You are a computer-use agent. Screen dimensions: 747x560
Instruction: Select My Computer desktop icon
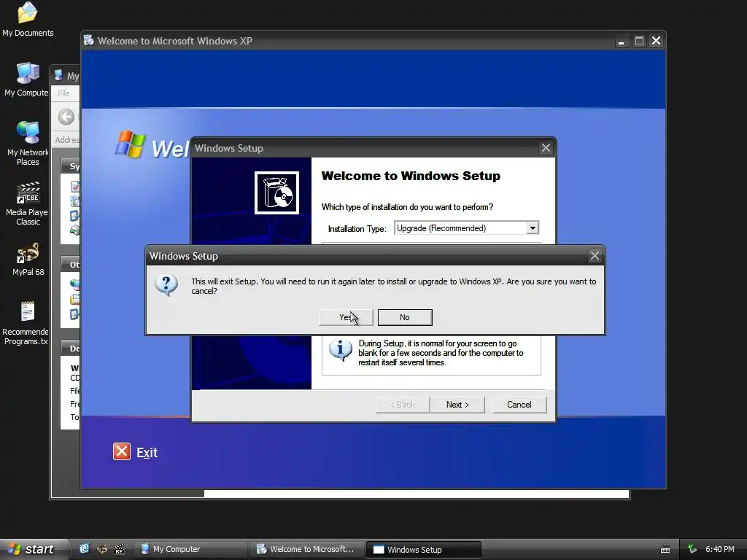point(27,79)
